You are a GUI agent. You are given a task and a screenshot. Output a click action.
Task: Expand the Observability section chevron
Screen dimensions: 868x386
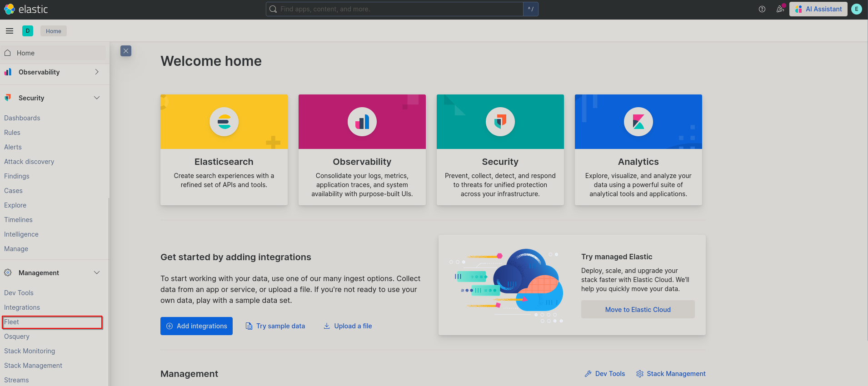(97, 72)
